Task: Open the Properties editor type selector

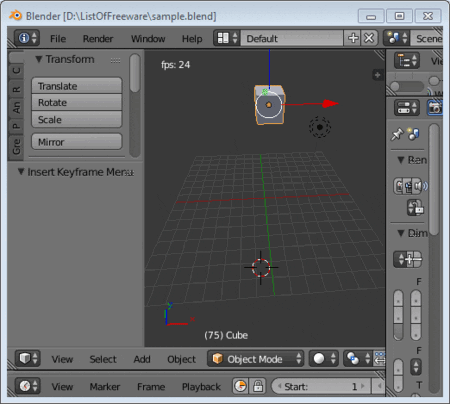Action: pos(407,108)
